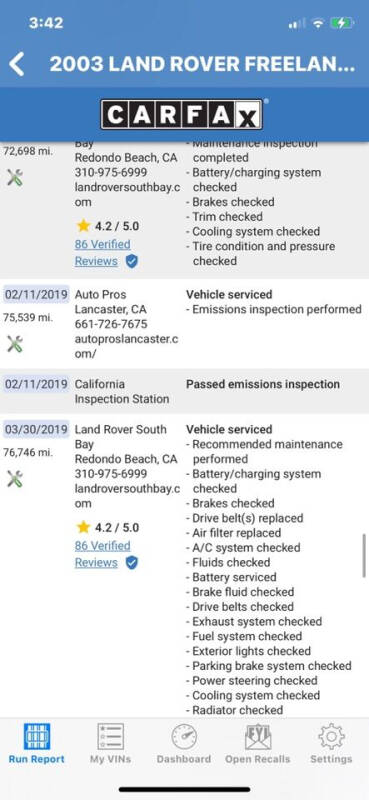Tap the back arrow in header
The image size is (369, 800).
click(x=17, y=64)
